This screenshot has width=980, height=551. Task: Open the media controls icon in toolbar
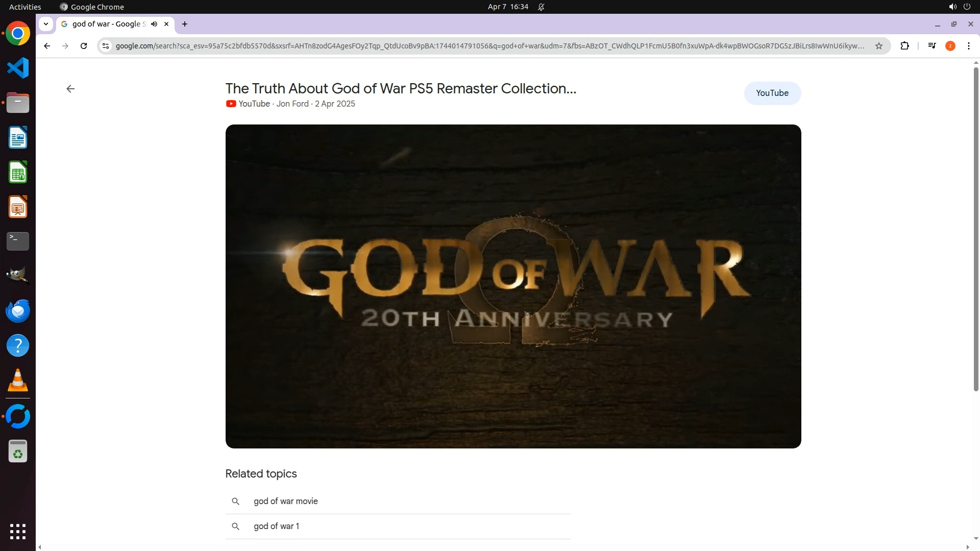[932, 46]
